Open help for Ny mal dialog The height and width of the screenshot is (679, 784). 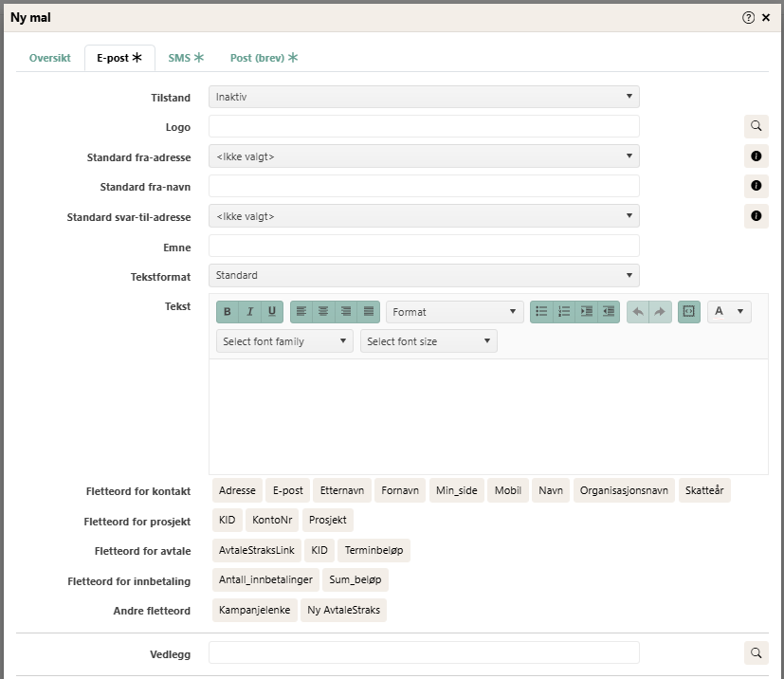pos(748,17)
